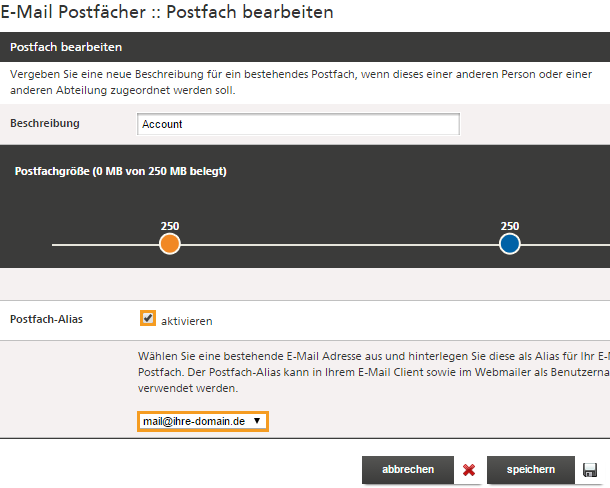Click the 'Postfach-Alias' label
The image size is (610, 488).
[x=46, y=319]
